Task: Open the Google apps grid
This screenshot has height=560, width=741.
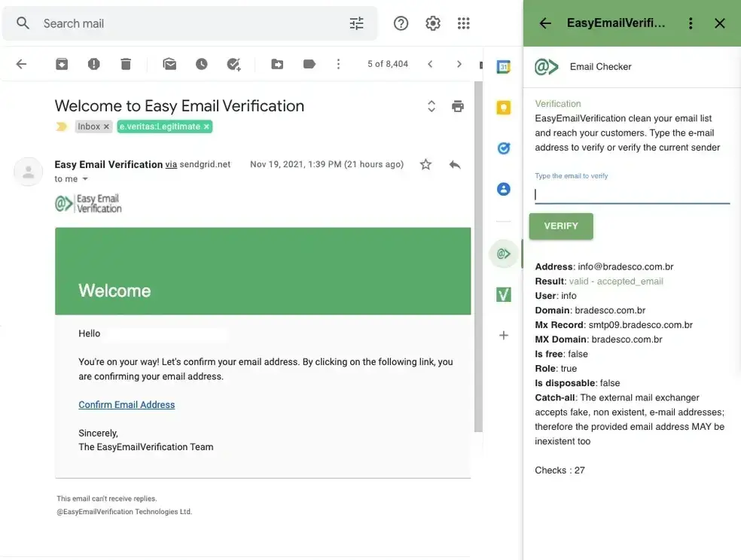Action: pos(464,23)
